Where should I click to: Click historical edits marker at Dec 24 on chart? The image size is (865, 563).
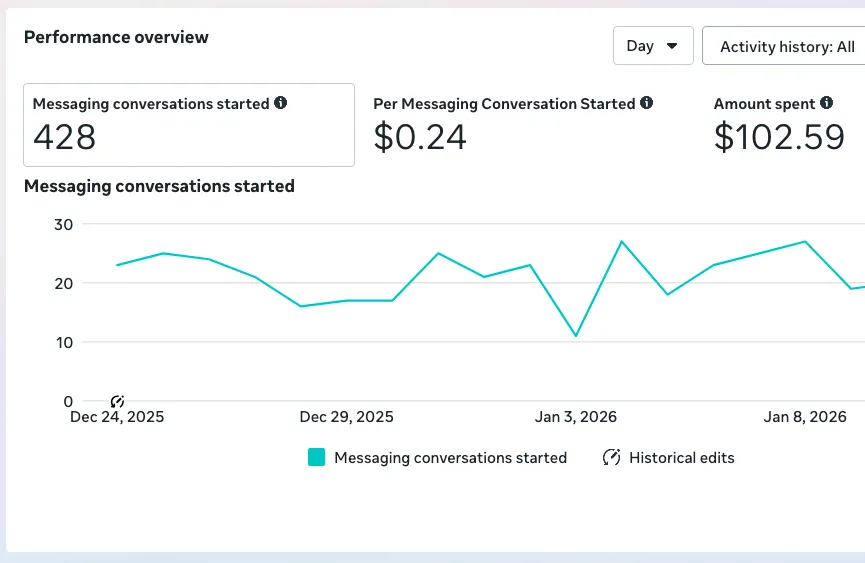pyautogui.click(x=117, y=401)
